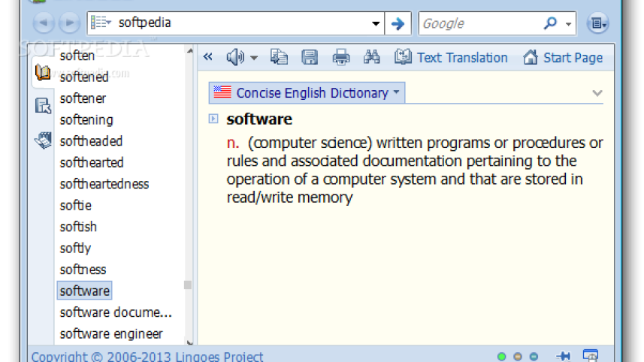Select 'softness' in the word list

pos(83,269)
